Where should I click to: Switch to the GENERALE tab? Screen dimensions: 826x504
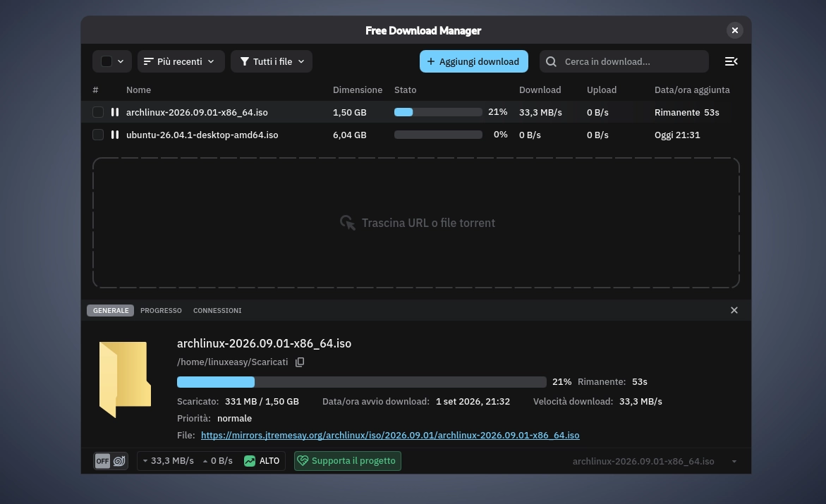pos(111,310)
